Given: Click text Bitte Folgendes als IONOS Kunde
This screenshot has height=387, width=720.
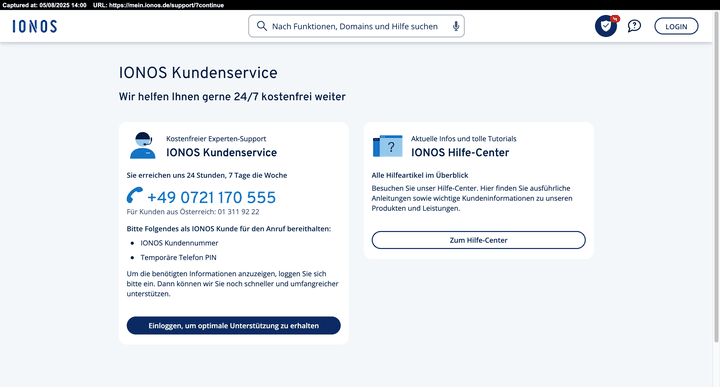Looking at the screenshot, I should [x=229, y=229].
